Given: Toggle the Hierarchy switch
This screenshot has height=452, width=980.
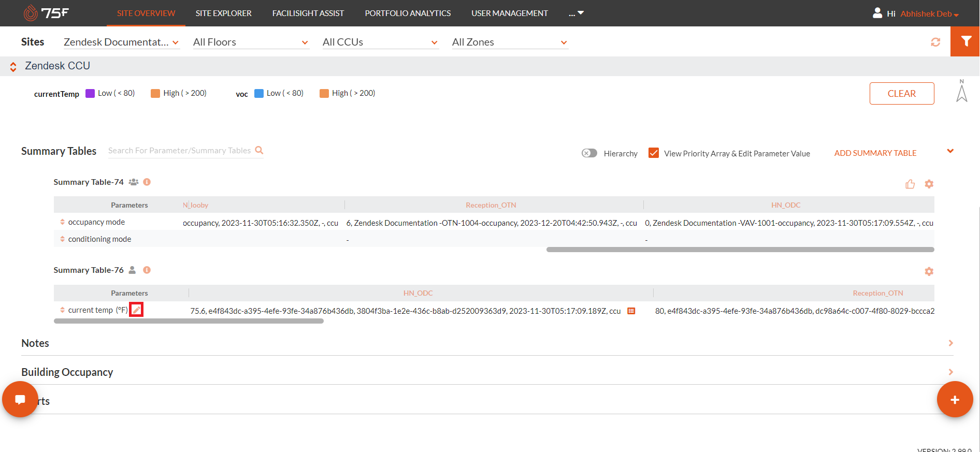Looking at the screenshot, I should tap(589, 153).
